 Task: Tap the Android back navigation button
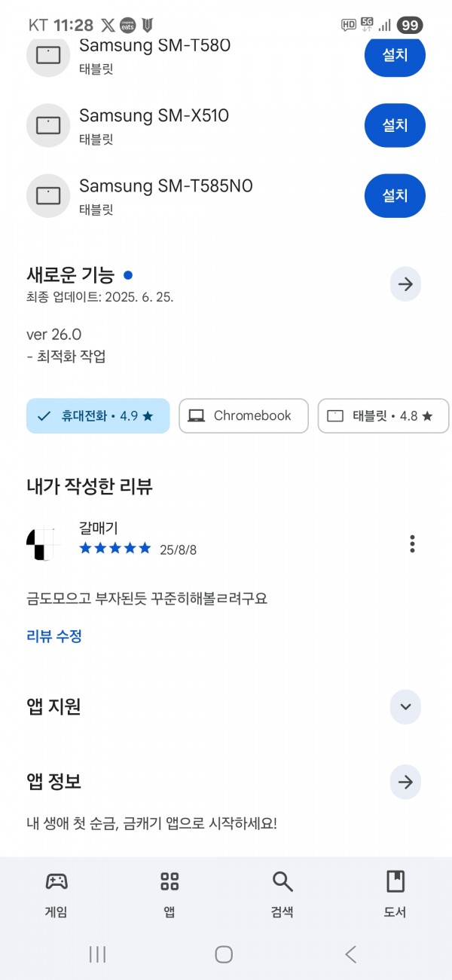pyautogui.click(x=350, y=954)
